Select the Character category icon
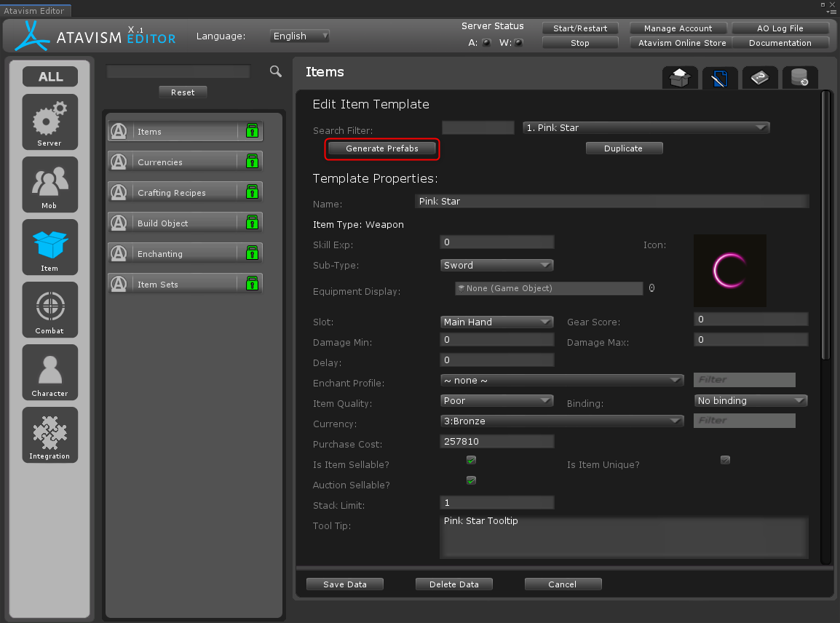This screenshot has width=840, height=623. click(49, 372)
